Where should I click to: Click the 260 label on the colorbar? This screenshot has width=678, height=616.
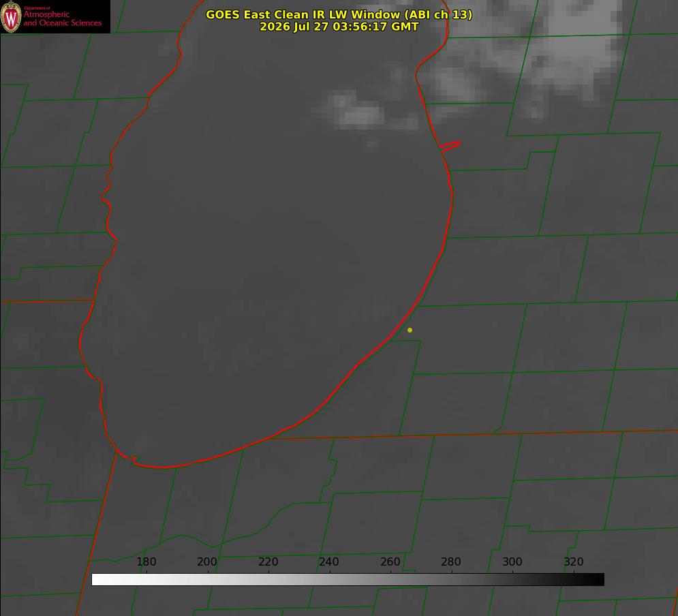coord(390,561)
